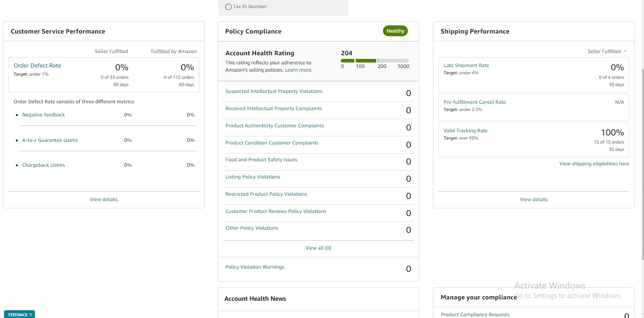Open the Negative feedback metric link
Viewport: 644px width, 318px height.
tap(44, 115)
